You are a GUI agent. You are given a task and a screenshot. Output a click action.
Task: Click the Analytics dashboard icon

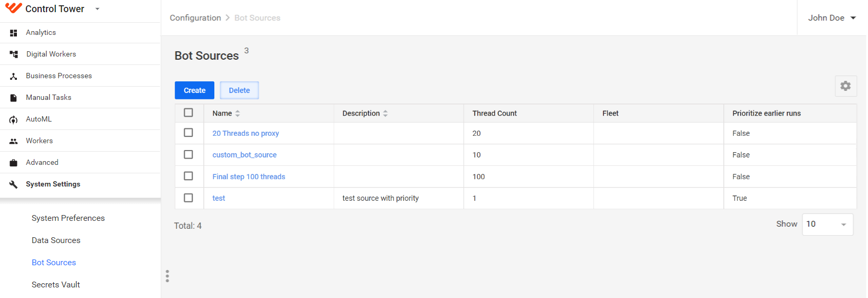(x=14, y=33)
